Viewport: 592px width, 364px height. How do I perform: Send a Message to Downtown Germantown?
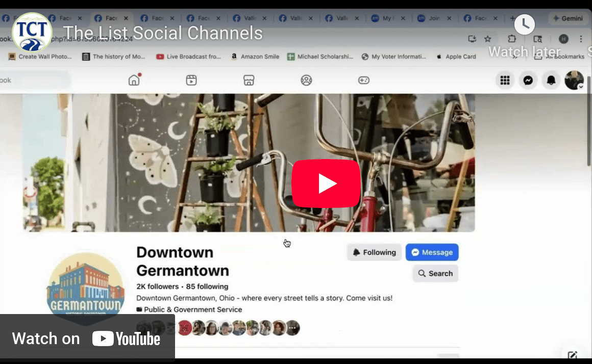432,252
